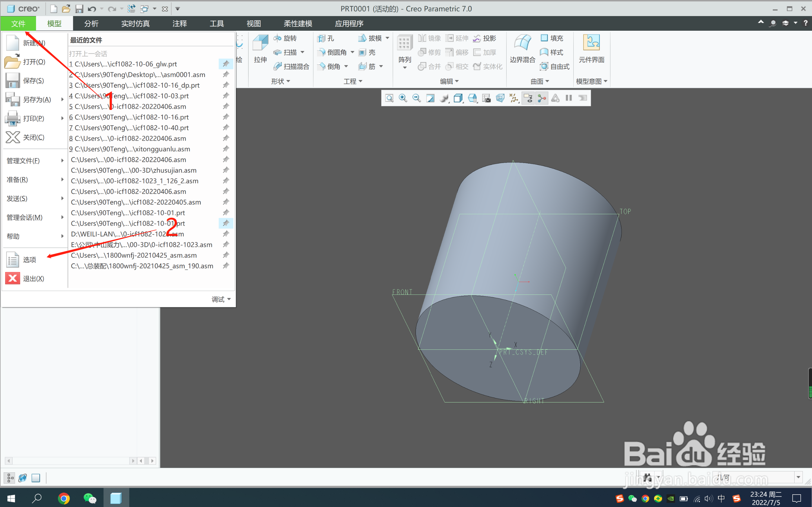
Task: Click 保存(S) in the file menu
Action: click(x=35, y=81)
